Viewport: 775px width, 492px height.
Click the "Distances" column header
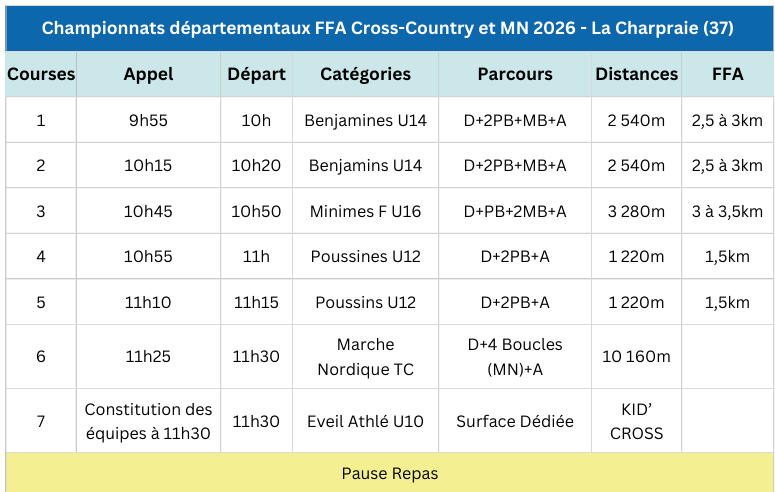tap(636, 74)
